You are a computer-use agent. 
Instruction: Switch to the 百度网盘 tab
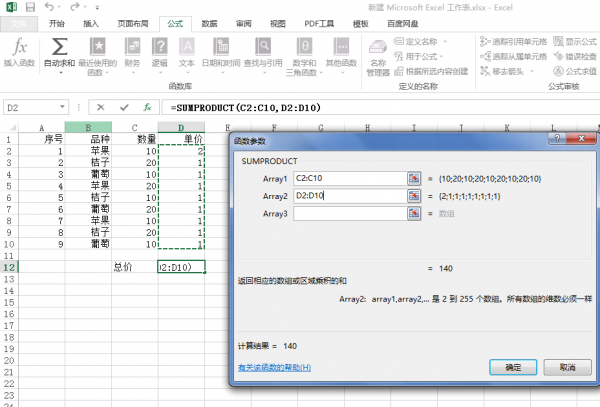tap(403, 24)
